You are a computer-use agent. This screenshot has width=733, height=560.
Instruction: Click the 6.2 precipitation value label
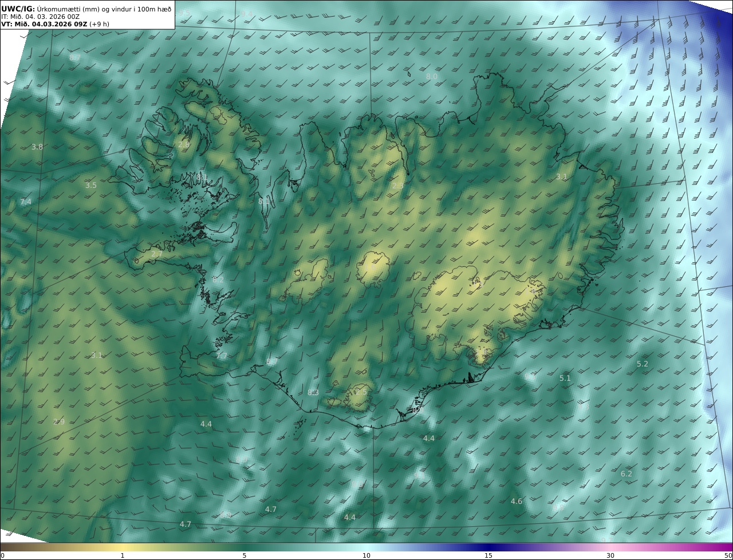[x=626, y=474]
